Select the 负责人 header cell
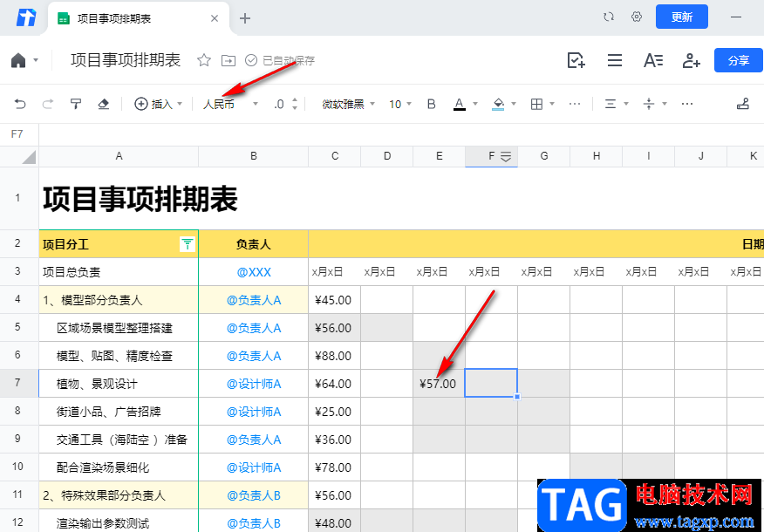 tap(254, 244)
